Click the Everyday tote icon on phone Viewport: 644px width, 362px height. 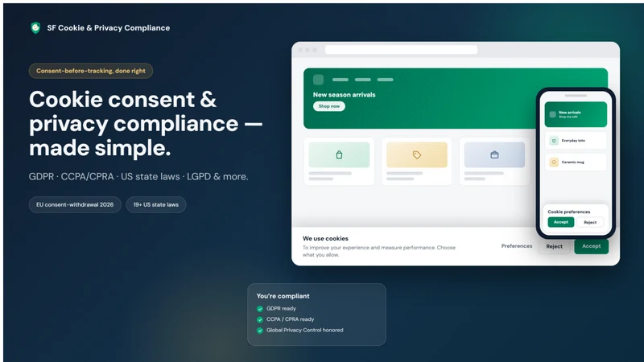[x=554, y=141]
